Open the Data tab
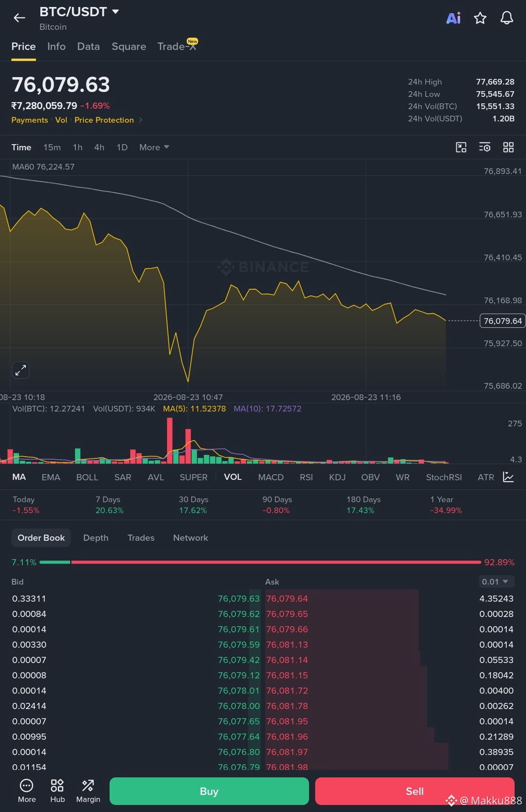This screenshot has height=812, width=526. click(x=89, y=46)
